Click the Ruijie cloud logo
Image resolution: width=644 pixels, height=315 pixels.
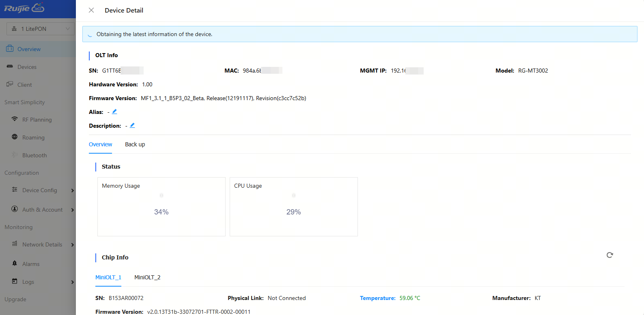24,9
